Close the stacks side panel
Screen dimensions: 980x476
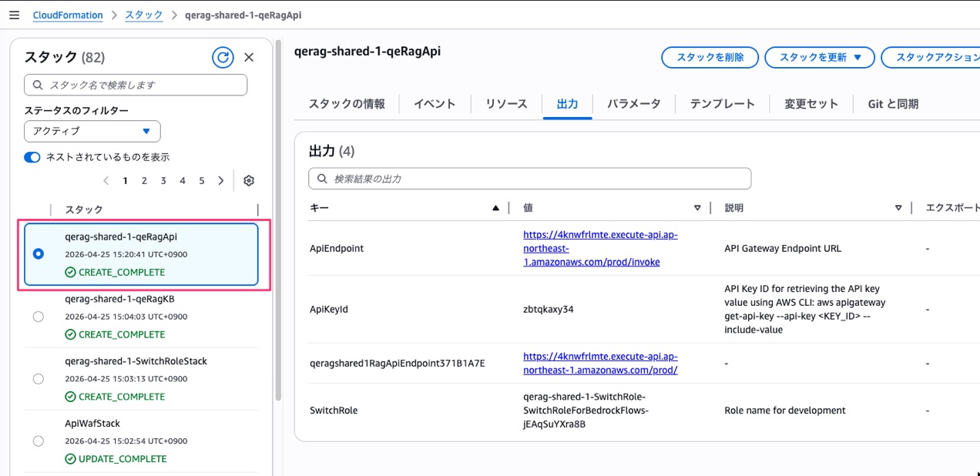(x=249, y=57)
